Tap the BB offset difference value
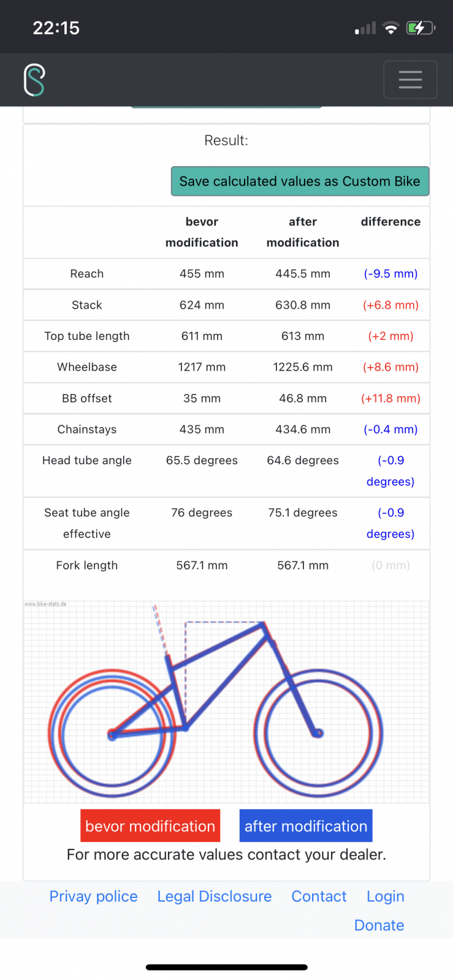The image size is (453, 980). pyautogui.click(x=390, y=398)
